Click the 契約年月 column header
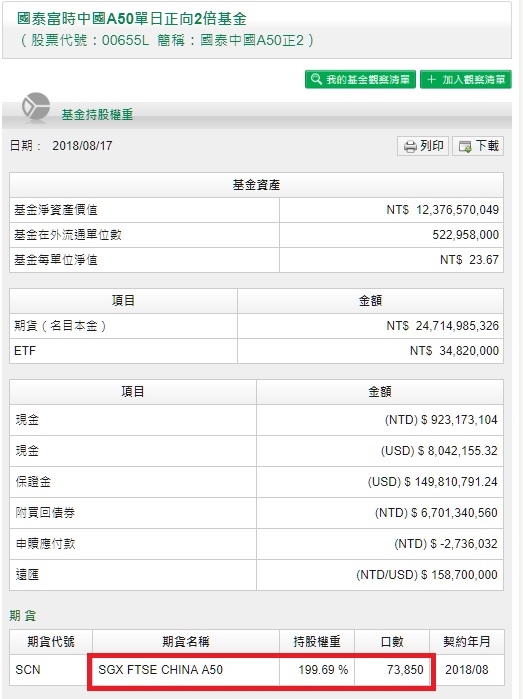This screenshot has width=523, height=699. [x=467, y=642]
